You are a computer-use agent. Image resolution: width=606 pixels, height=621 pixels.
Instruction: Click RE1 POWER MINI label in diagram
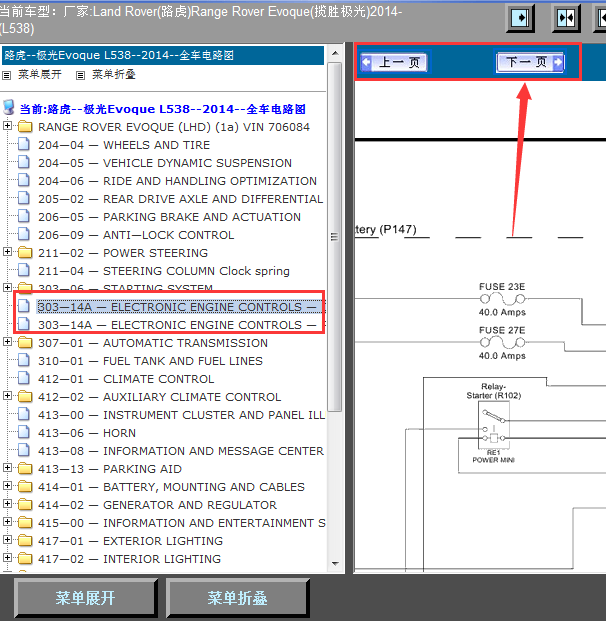pyautogui.click(x=494, y=456)
